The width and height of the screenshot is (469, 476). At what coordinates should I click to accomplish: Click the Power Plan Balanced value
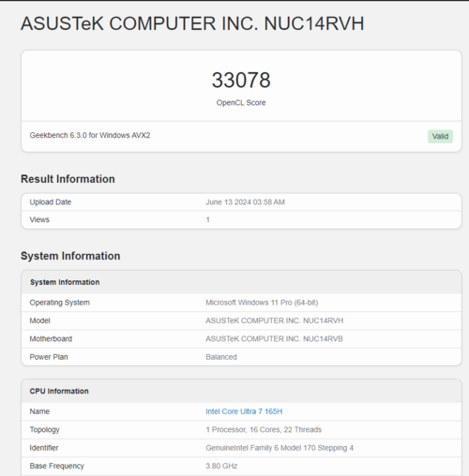(x=221, y=357)
